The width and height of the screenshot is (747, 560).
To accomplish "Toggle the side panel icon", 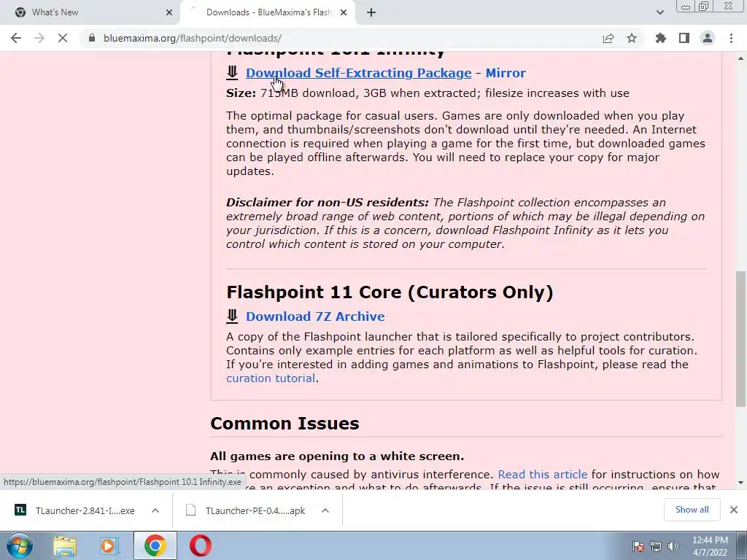I will click(684, 38).
